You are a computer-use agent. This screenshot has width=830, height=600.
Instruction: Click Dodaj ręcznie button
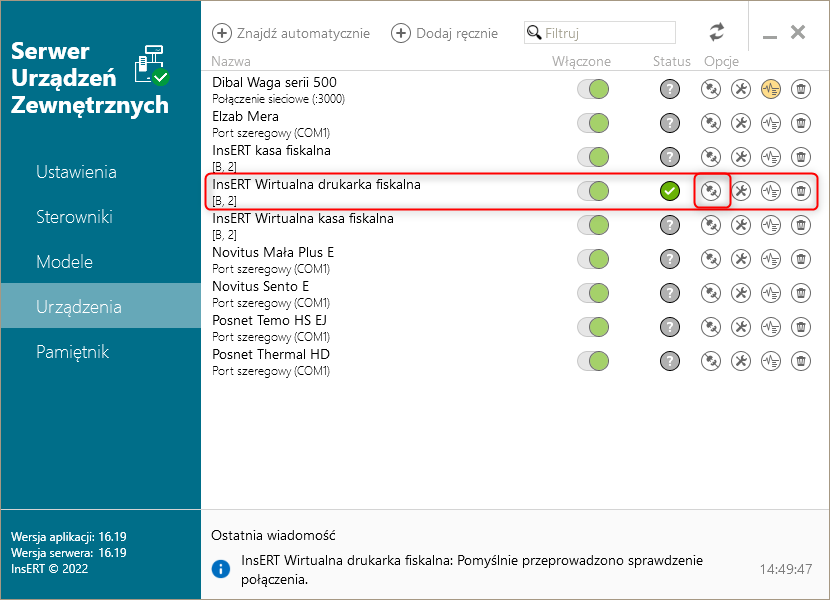[445, 33]
